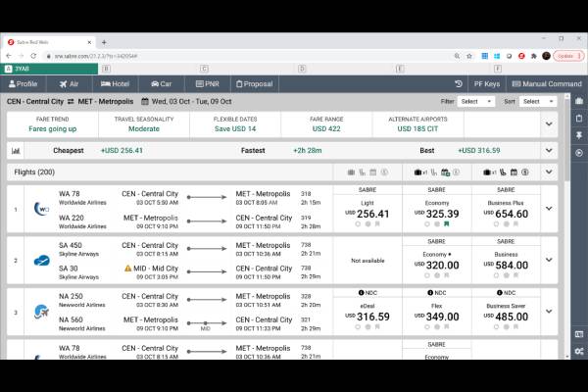Expand flight option 2 details
This screenshot has height=392, width=588.
[x=549, y=260]
